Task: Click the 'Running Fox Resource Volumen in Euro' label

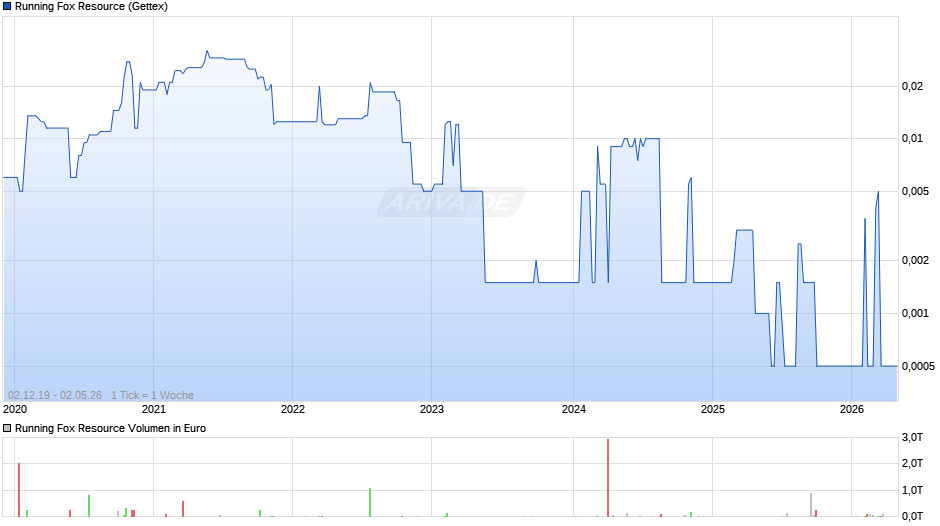Action: [110, 428]
